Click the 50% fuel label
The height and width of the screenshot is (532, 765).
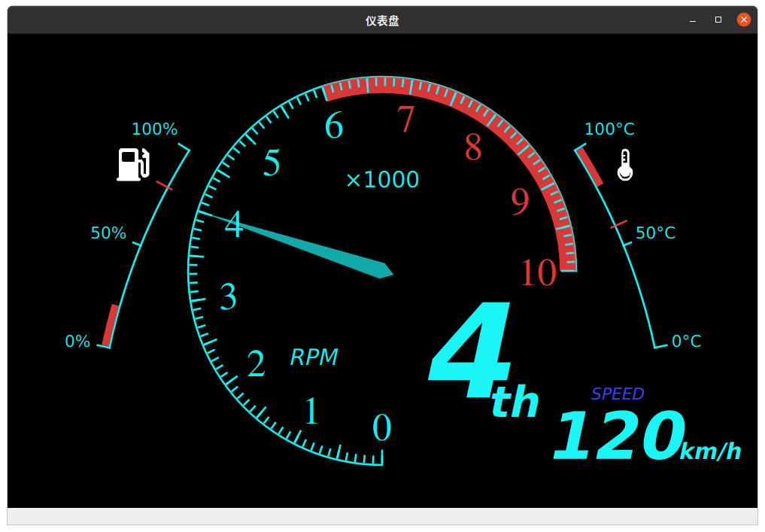click(108, 233)
